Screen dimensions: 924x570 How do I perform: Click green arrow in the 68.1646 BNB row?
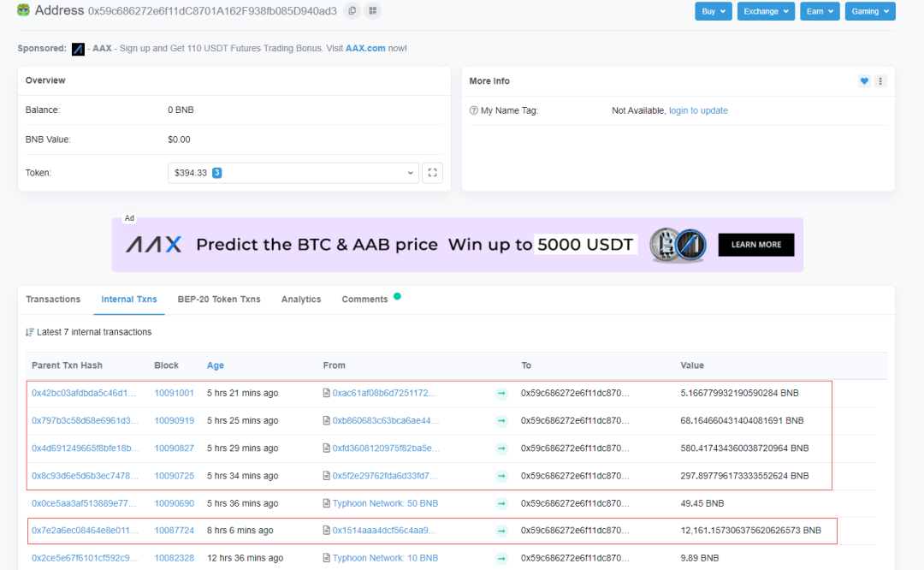pyautogui.click(x=501, y=421)
